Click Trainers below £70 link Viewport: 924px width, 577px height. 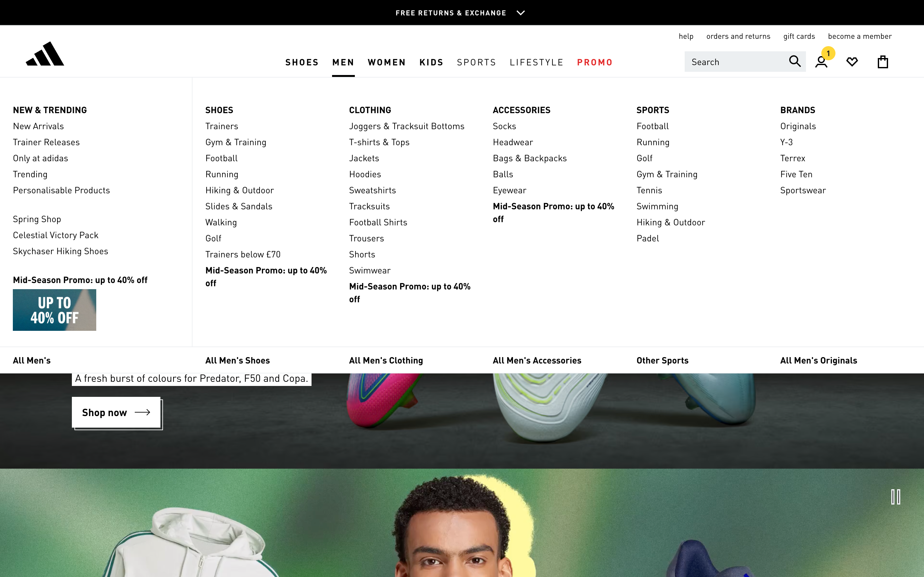click(x=243, y=254)
